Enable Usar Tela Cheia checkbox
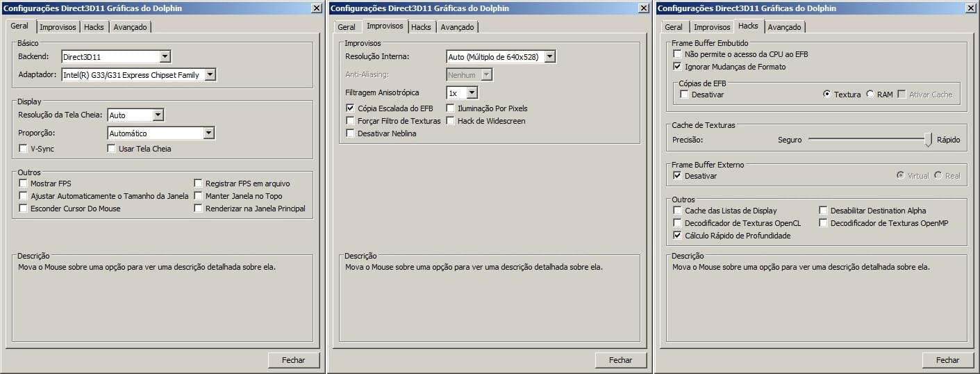The width and height of the screenshot is (980, 374). (x=111, y=149)
